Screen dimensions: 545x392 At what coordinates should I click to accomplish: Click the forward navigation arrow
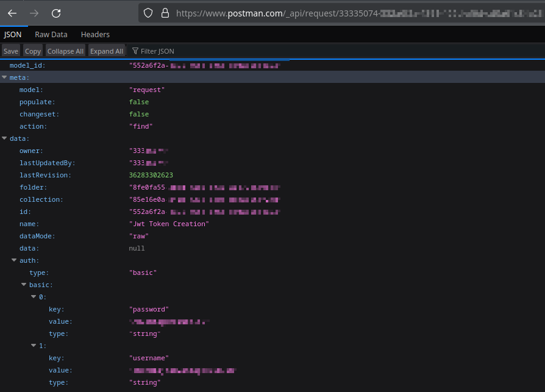pyautogui.click(x=34, y=13)
